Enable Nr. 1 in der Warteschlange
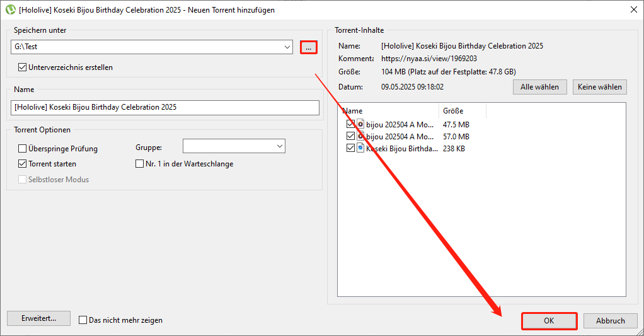Image resolution: width=644 pixels, height=336 pixels. tap(140, 163)
